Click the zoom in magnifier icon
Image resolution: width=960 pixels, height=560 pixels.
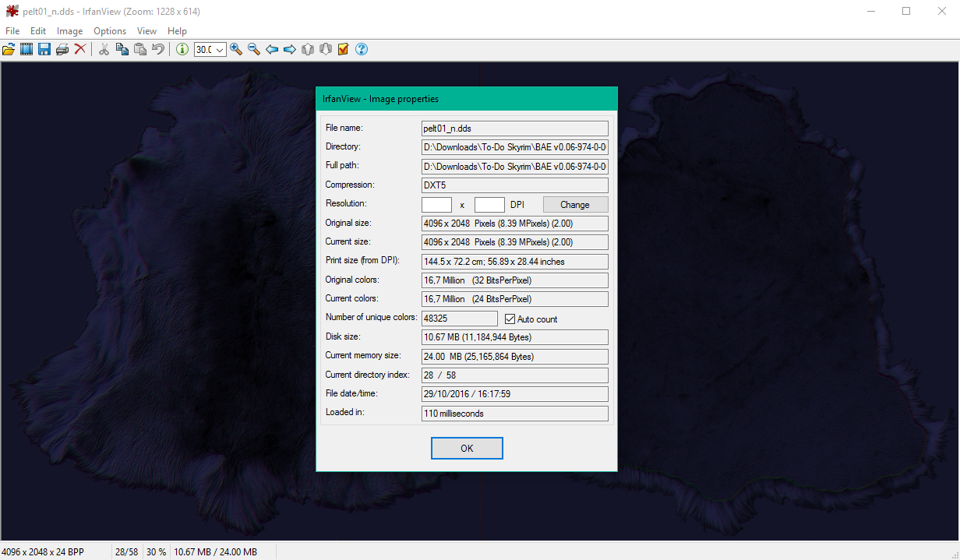[x=236, y=50]
